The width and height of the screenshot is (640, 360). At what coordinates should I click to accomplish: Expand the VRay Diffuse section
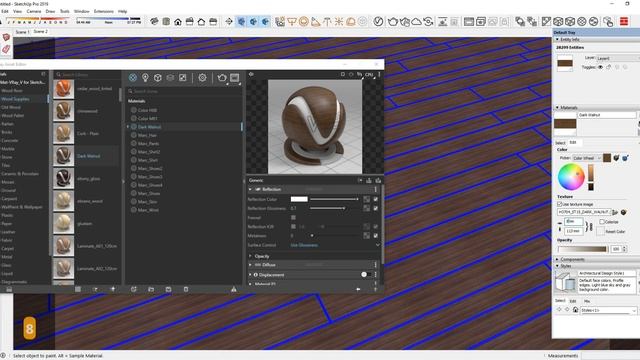pos(250,265)
